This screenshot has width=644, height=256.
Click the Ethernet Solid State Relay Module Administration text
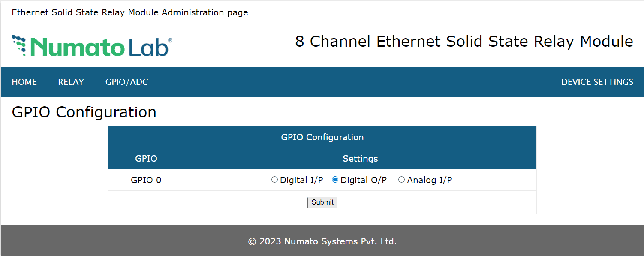click(129, 12)
